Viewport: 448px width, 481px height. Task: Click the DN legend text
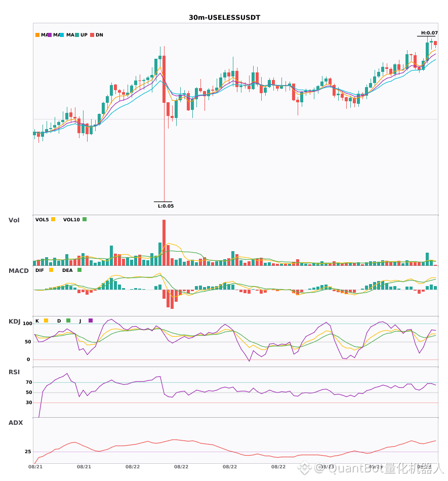click(x=99, y=35)
